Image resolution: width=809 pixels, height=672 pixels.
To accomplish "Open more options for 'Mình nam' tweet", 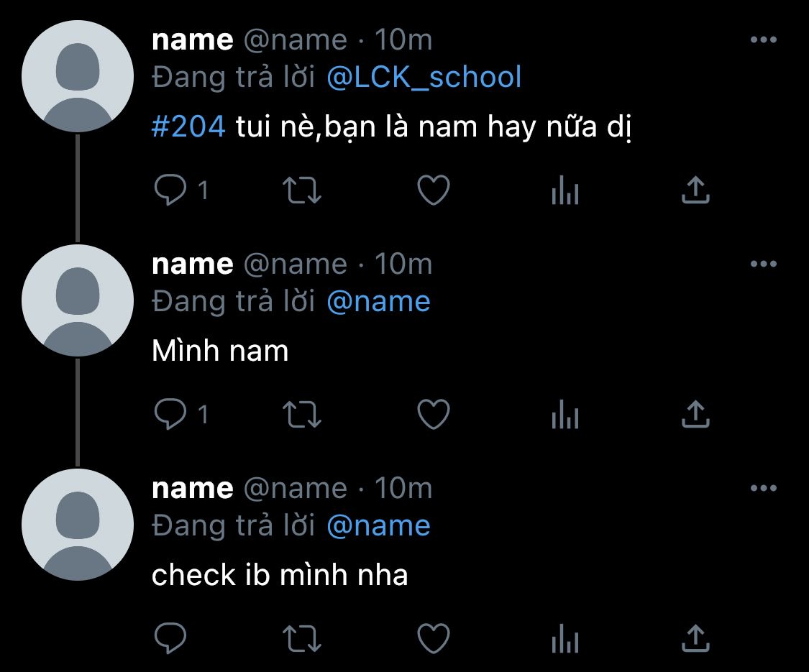I will point(764,264).
